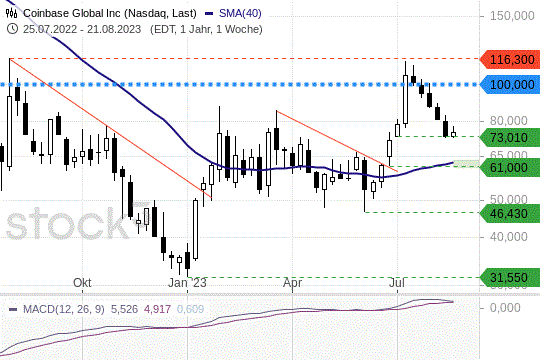Click the Apr time axis label
The height and width of the screenshot is (360, 540).
292,283
